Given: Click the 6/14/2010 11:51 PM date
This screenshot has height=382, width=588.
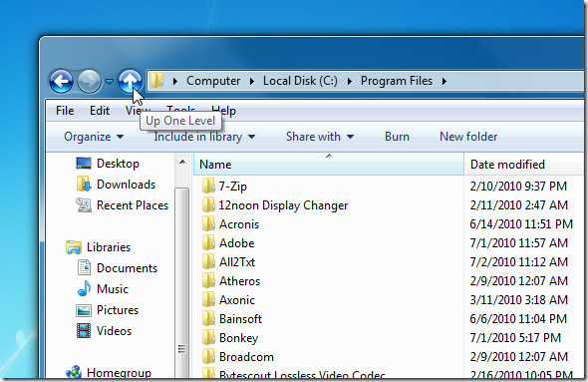Looking at the screenshot, I should coord(521,224).
